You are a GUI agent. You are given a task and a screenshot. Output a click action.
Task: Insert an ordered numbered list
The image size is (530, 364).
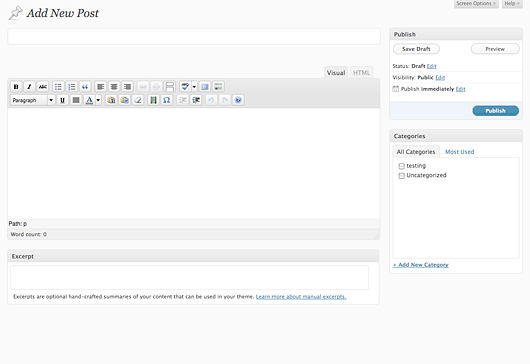coord(72,87)
